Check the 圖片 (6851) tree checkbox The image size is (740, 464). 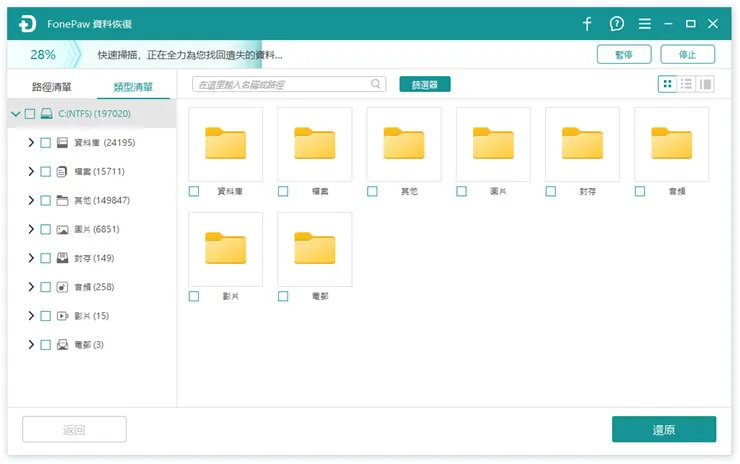[x=45, y=229]
